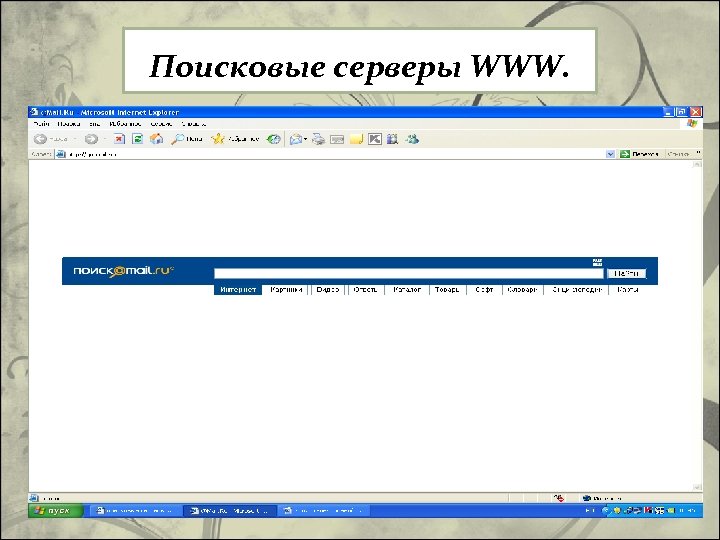Select the Софт search tab
This screenshot has width=720, height=540.
484,290
